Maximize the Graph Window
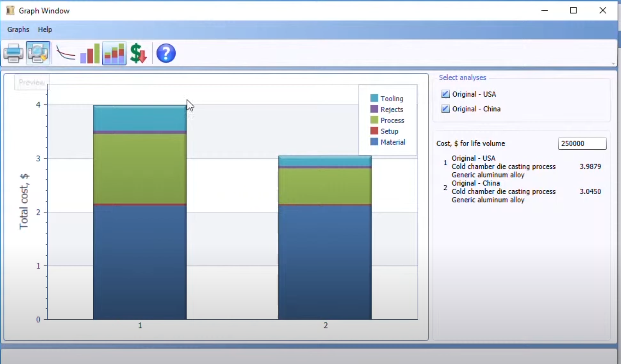Viewport: 621px width, 364px height. 573,10
